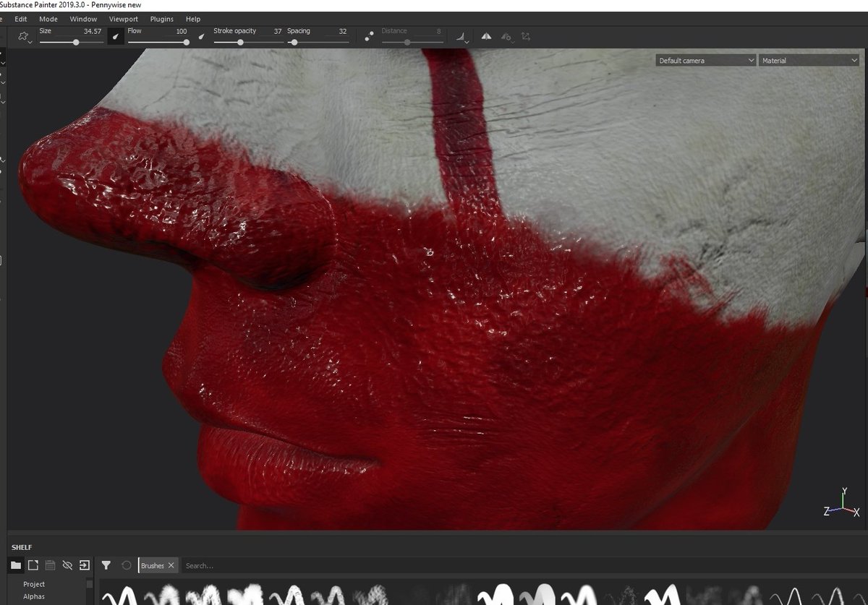This screenshot has width=868, height=605.
Task: Click the lazy mouse icon
Action: [369, 36]
